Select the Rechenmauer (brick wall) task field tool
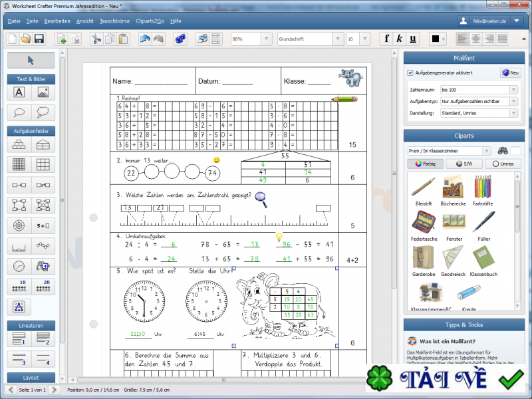 [x=19, y=145]
